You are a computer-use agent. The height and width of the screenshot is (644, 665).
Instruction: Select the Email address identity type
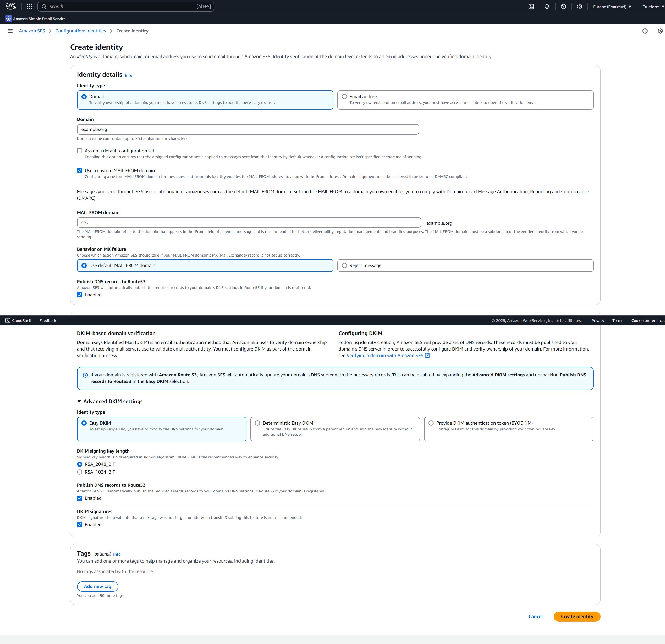click(344, 97)
